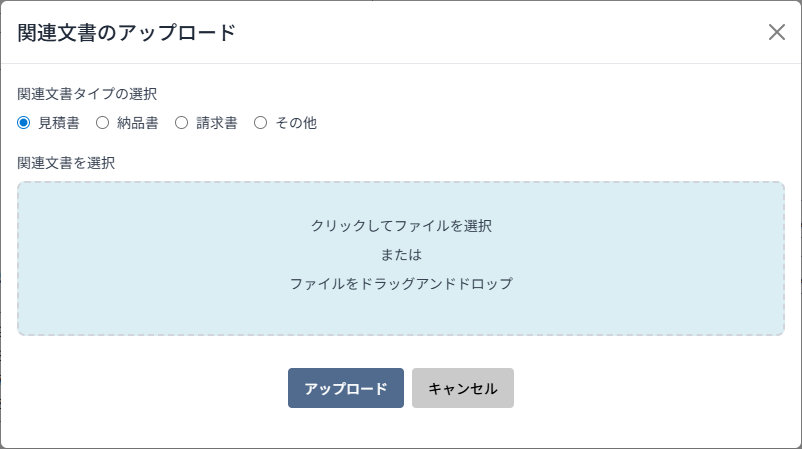The image size is (802, 449).
Task: Select the 見積書 radio button
Action: point(24,123)
